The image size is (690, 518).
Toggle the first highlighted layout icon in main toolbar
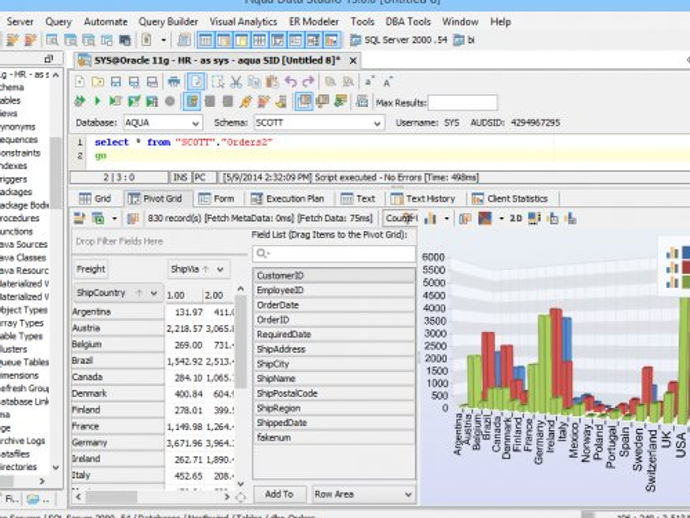(205, 40)
